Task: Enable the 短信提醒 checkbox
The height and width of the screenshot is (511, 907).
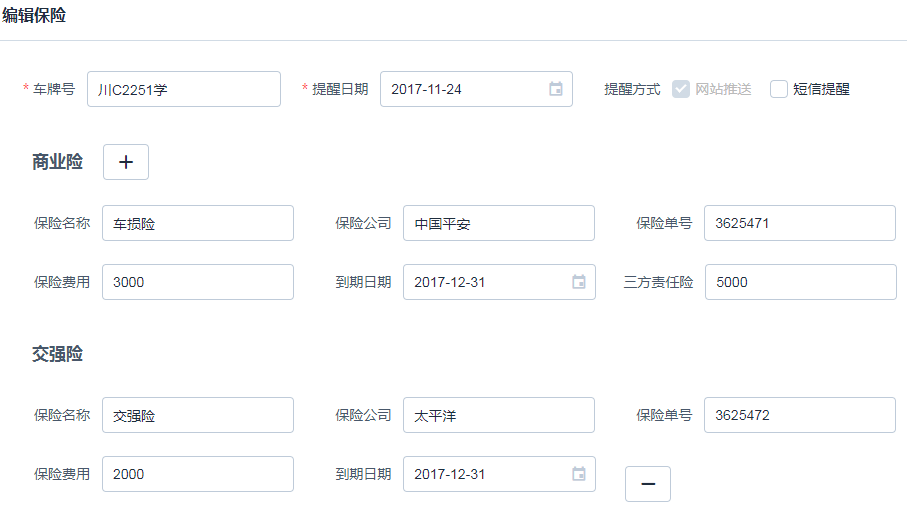Action: pos(779,89)
